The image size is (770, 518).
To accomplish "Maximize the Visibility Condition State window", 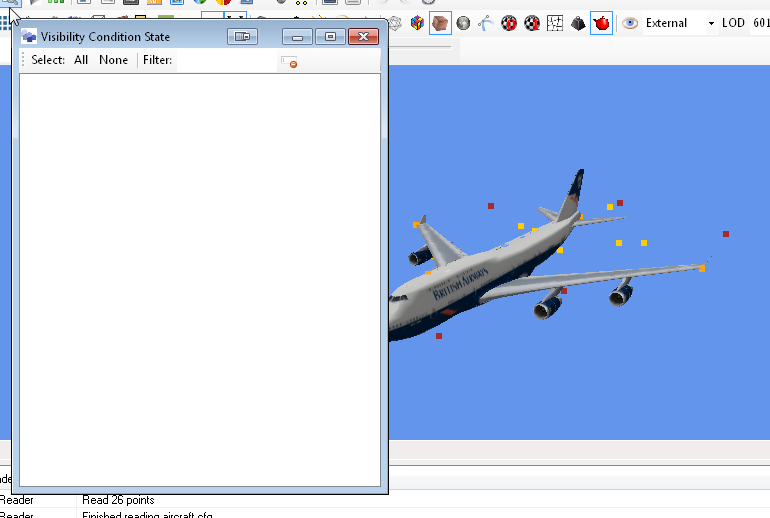I will click(330, 37).
